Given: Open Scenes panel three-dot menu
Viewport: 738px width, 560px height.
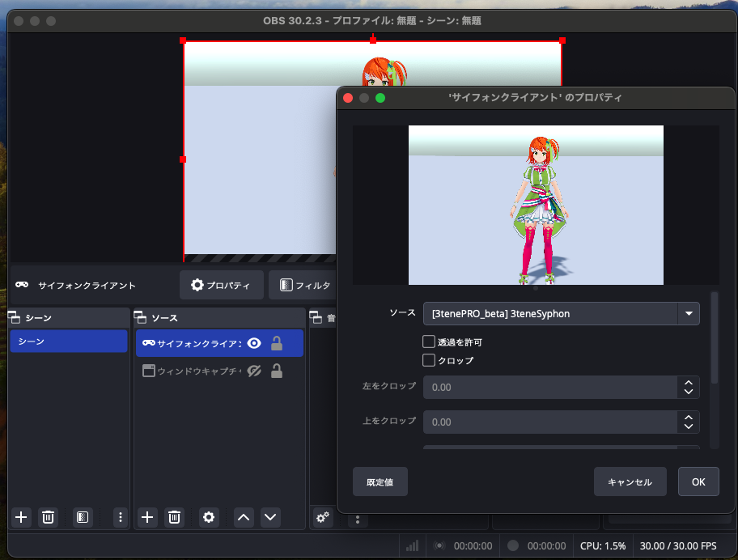Looking at the screenshot, I should click(121, 518).
